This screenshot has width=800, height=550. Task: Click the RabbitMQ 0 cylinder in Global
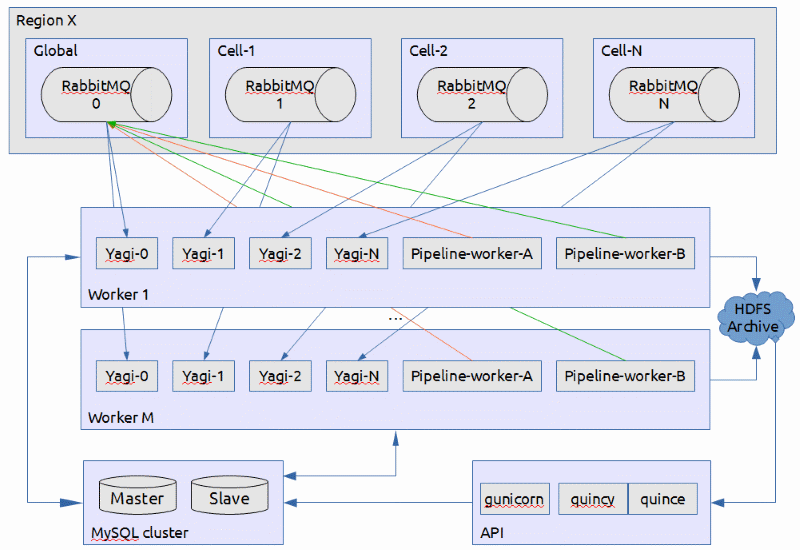pyautogui.click(x=95, y=94)
